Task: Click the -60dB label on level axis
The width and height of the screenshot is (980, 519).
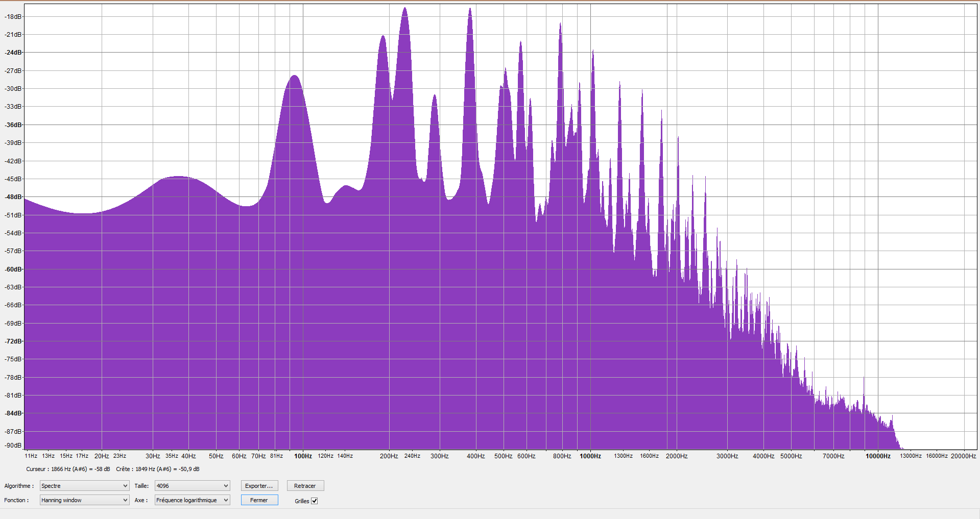Action: (x=14, y=269)
